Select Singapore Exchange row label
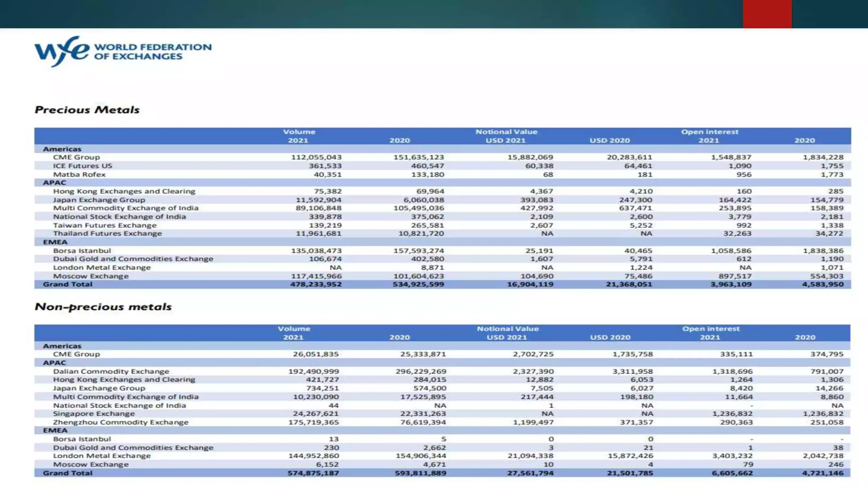This screenshot has width=868, height=488. pyautogui.click(x=94, y=414)
